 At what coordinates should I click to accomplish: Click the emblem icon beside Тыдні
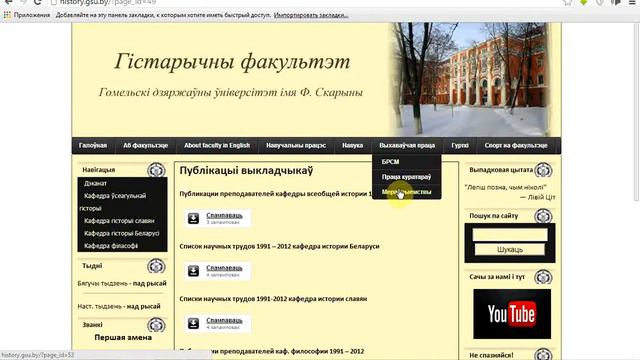point(156,266)
